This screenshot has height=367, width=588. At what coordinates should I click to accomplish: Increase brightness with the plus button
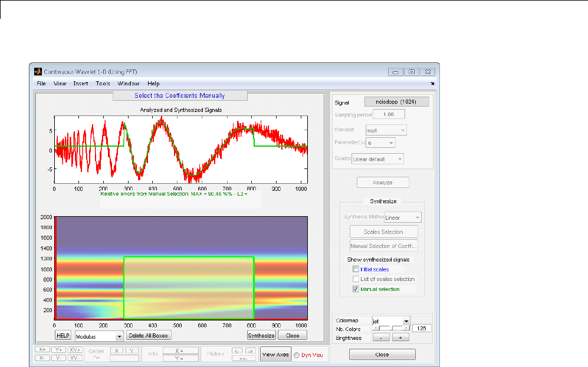point(400,338)
